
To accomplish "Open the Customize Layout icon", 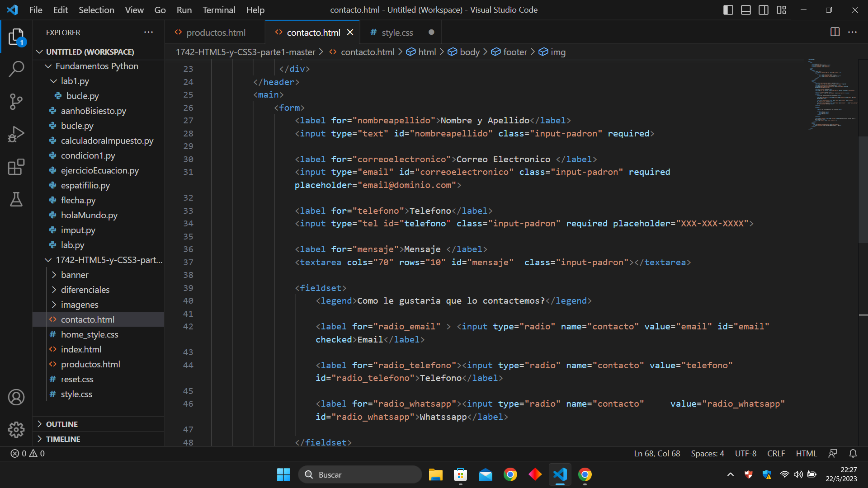I will [782, 10].
